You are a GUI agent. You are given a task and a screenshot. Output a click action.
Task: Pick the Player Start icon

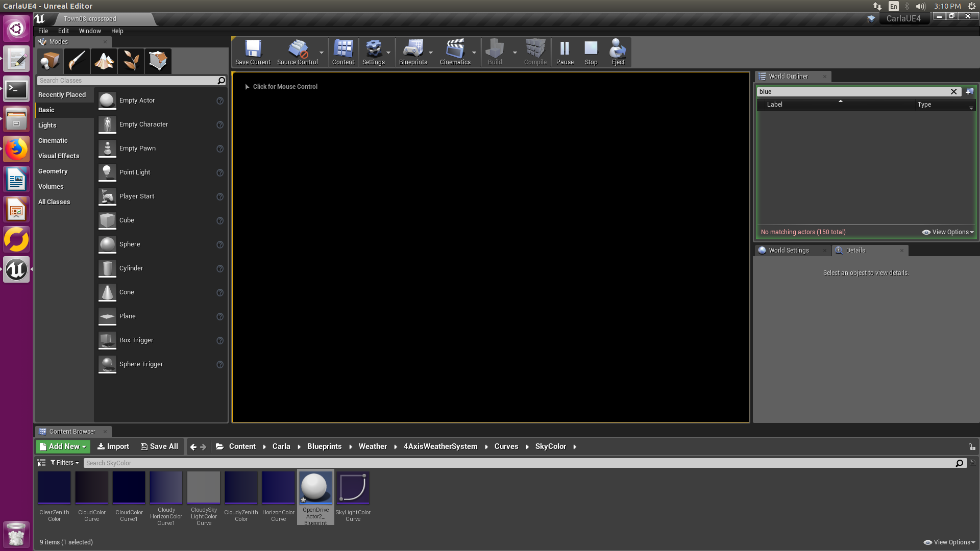point(107,196)
